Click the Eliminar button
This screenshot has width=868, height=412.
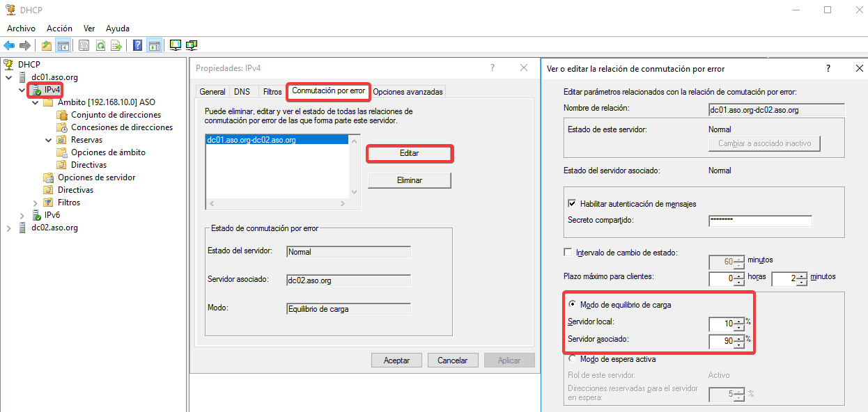(409, 180)
